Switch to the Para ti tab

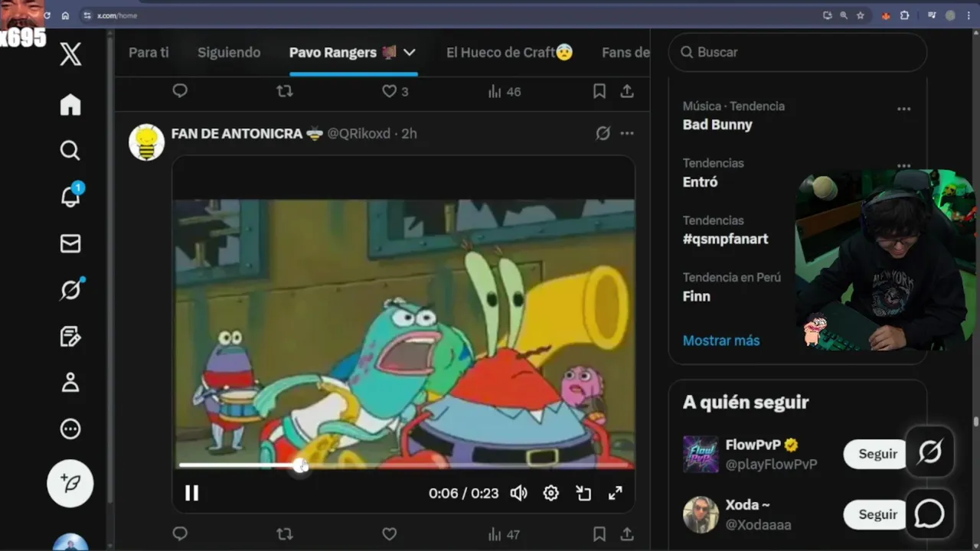coord(149,52)
